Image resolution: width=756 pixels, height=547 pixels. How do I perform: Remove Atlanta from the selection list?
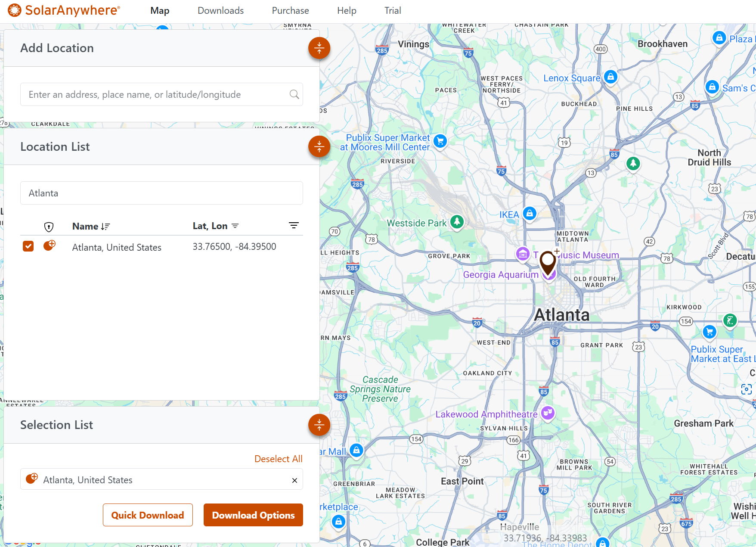[x=294, y=480]
